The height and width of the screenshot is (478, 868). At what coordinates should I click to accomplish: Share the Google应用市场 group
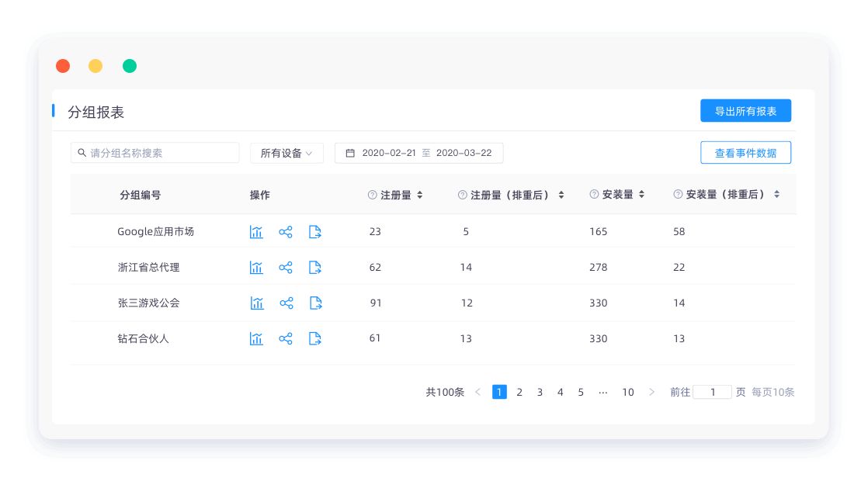click(286, 232)
